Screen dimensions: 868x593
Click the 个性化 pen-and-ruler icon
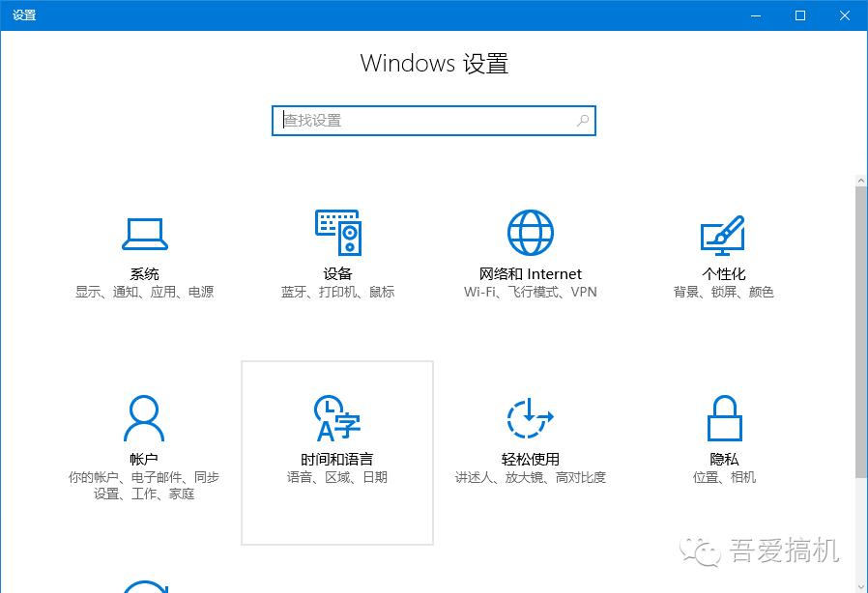coord(723,231)
